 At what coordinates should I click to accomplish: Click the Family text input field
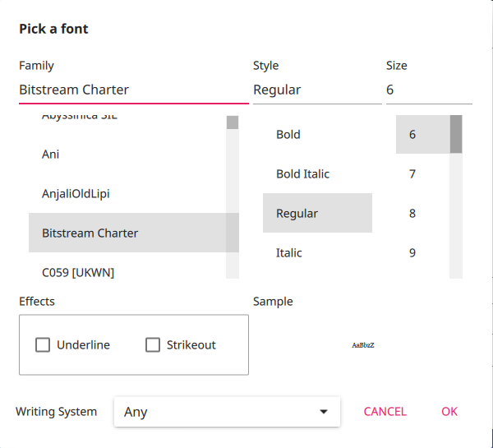pyautogui.click(x=133, y=90)
